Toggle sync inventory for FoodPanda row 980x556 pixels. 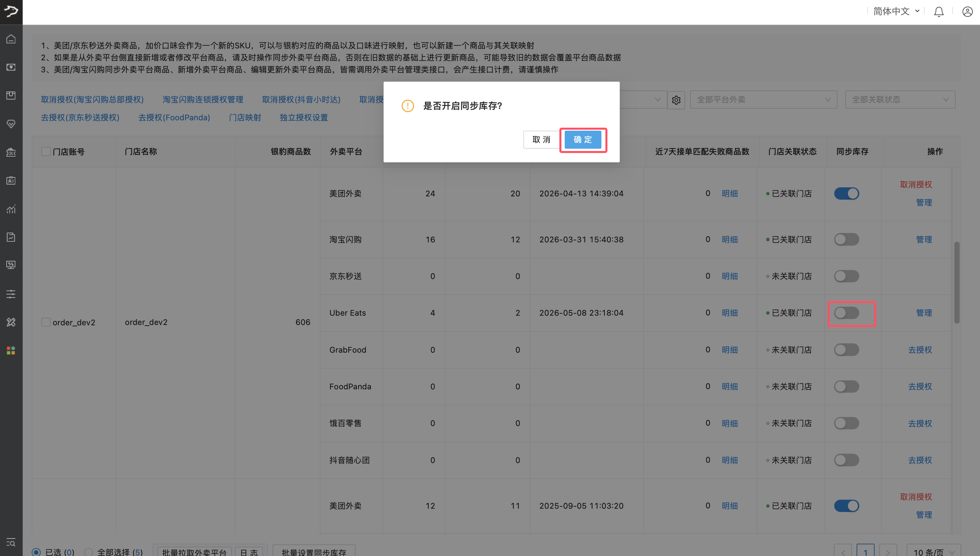846,386
